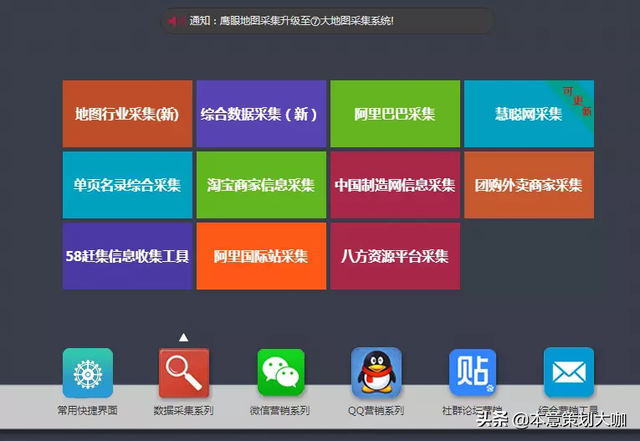Click the QQ营销系列 label
This screenshot has height=441, width=640.
[376, 410]
